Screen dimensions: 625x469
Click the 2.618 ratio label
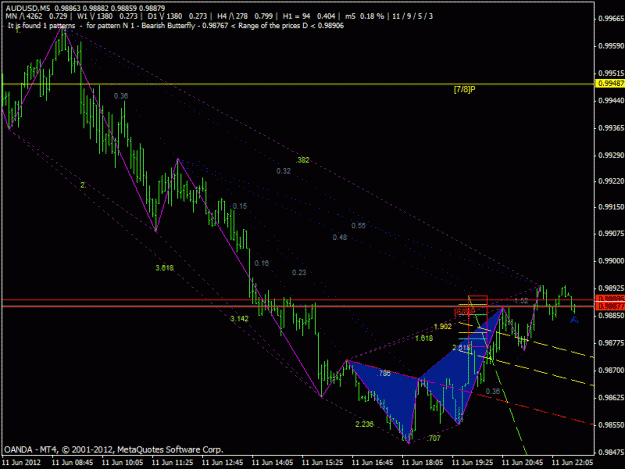click(461, 348)
